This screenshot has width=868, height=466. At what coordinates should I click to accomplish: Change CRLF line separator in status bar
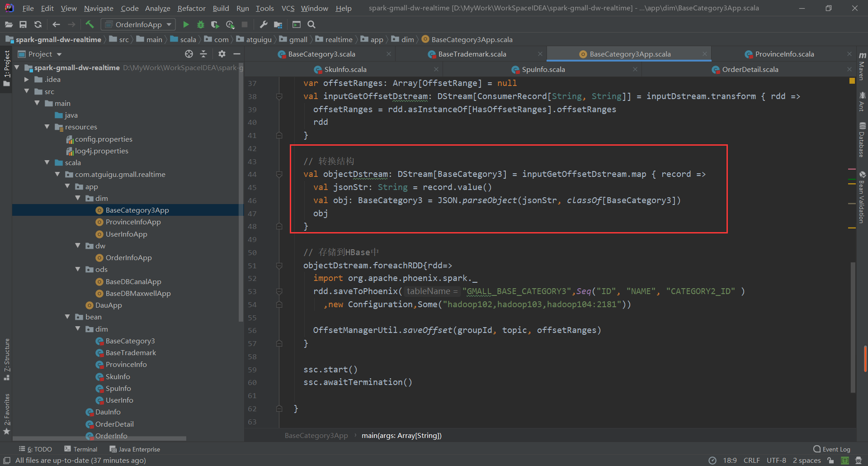click(x=752, y=461)
